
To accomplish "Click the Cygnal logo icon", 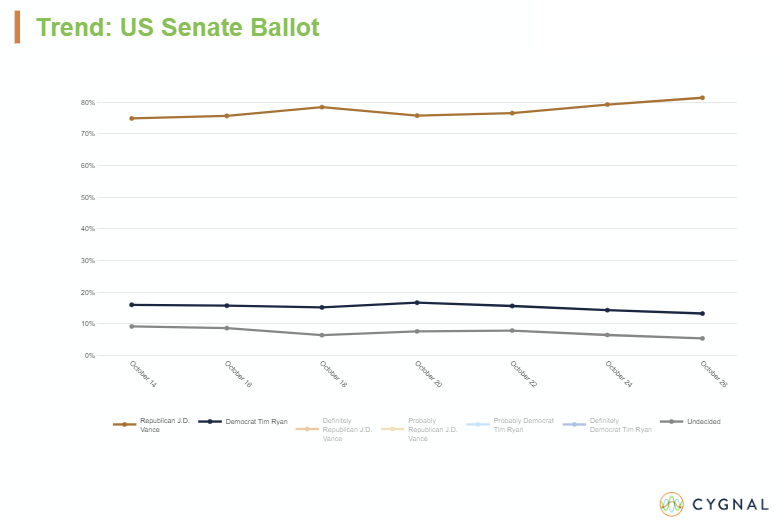I will point(671,504).
